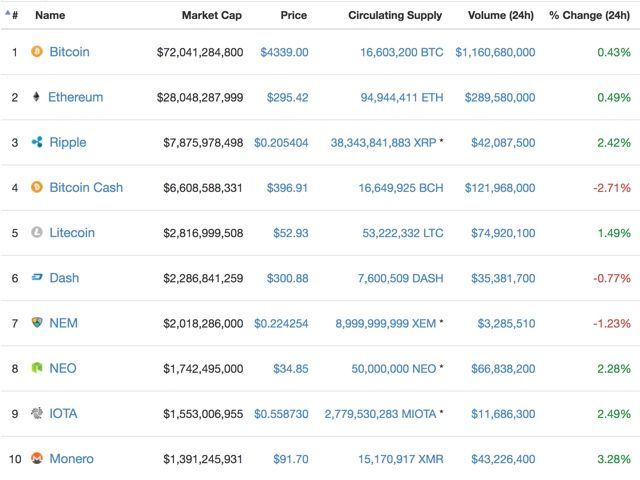
Task: Click Monero change 3.28%
Action: coord(614,459)
